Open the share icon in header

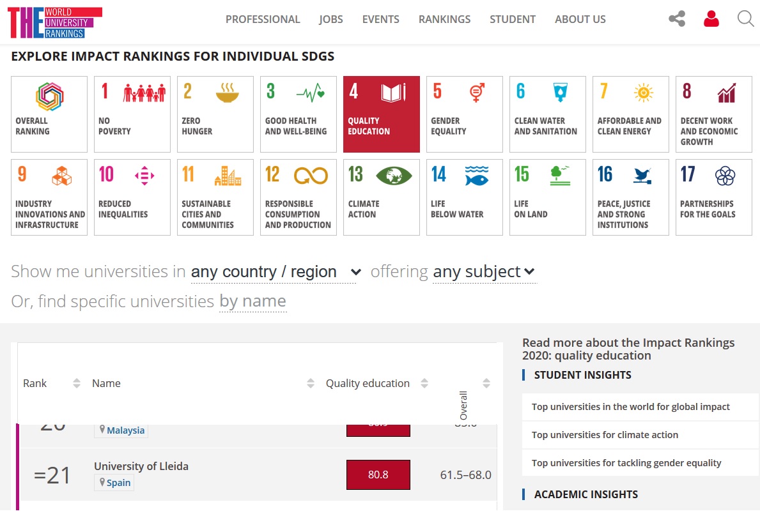coord(677,19)
